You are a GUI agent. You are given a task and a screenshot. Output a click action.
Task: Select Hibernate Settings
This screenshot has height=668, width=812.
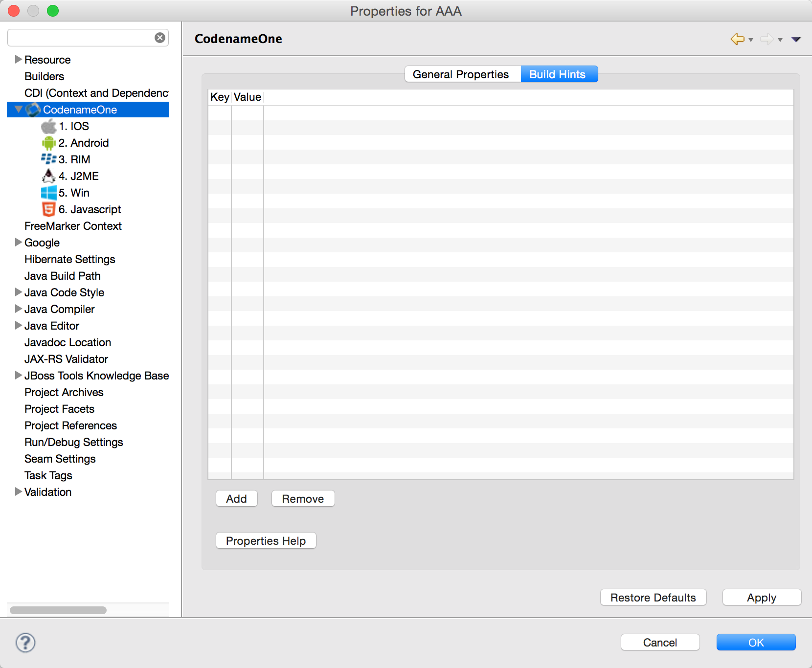70,259
